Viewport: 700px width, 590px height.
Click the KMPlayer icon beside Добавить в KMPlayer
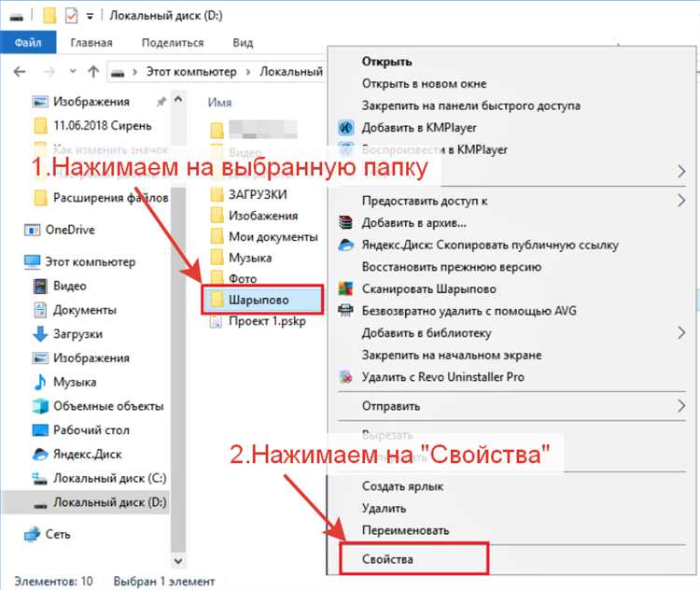coord(345,128)
